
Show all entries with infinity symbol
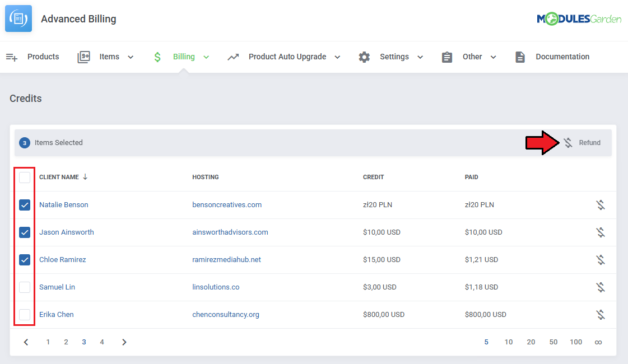pyautogui.click(x=598, y=342)
